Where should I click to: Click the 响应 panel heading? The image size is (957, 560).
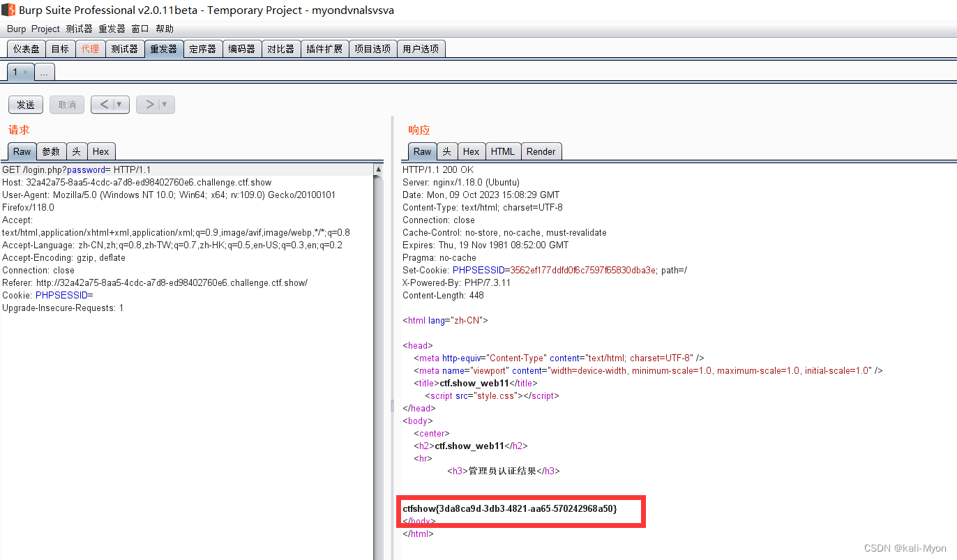(419, 130)
